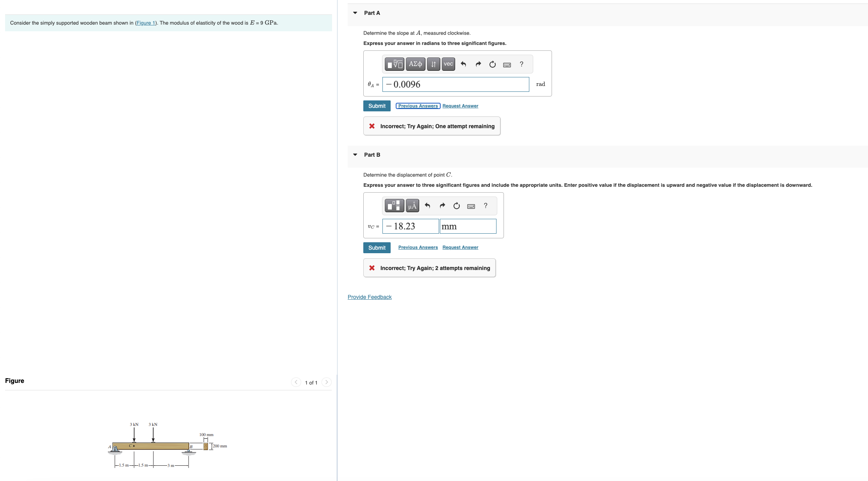Open keyboard shortcuts in Part A toolbar

(x=507, y=65)
